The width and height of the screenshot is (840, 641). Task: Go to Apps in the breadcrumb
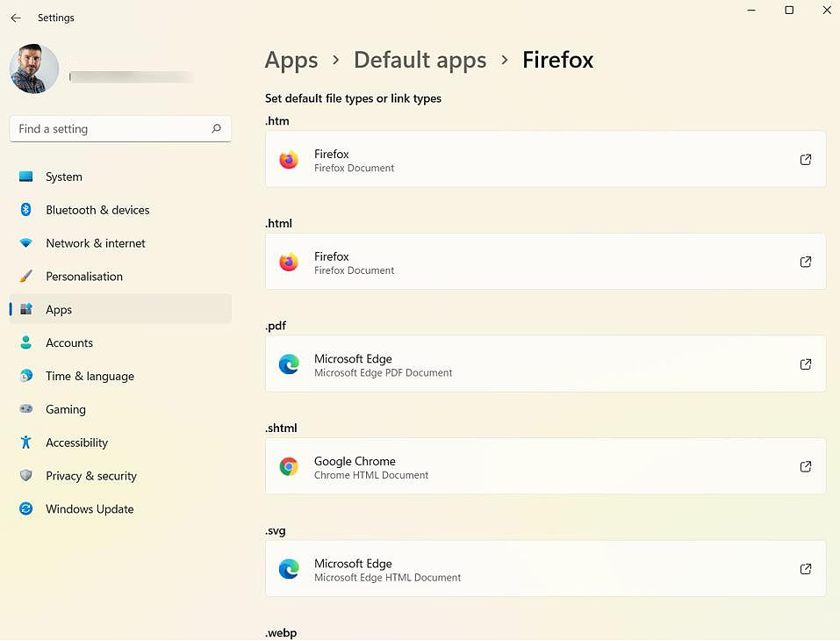pos(291,60)
